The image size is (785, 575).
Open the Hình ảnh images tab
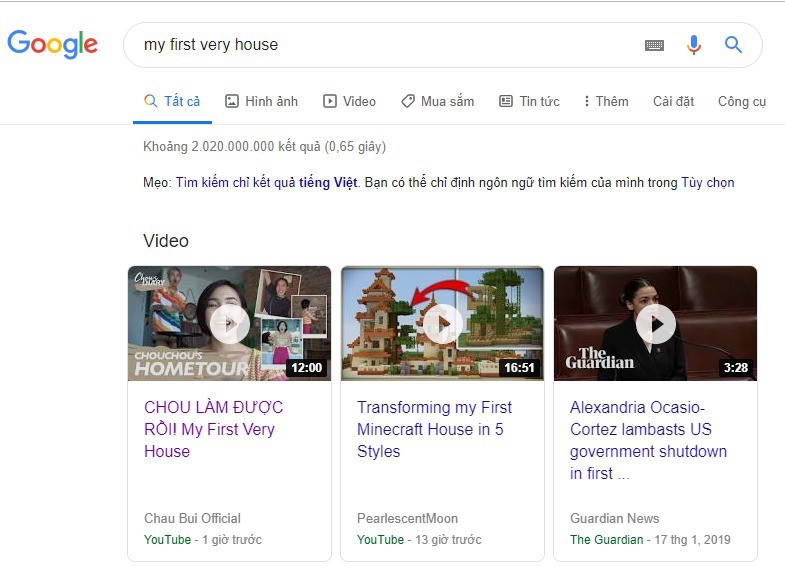(261, 102)
